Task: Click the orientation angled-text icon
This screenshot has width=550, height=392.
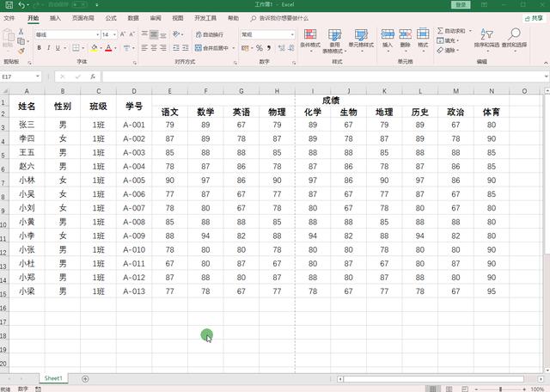Action: (176, 34)
